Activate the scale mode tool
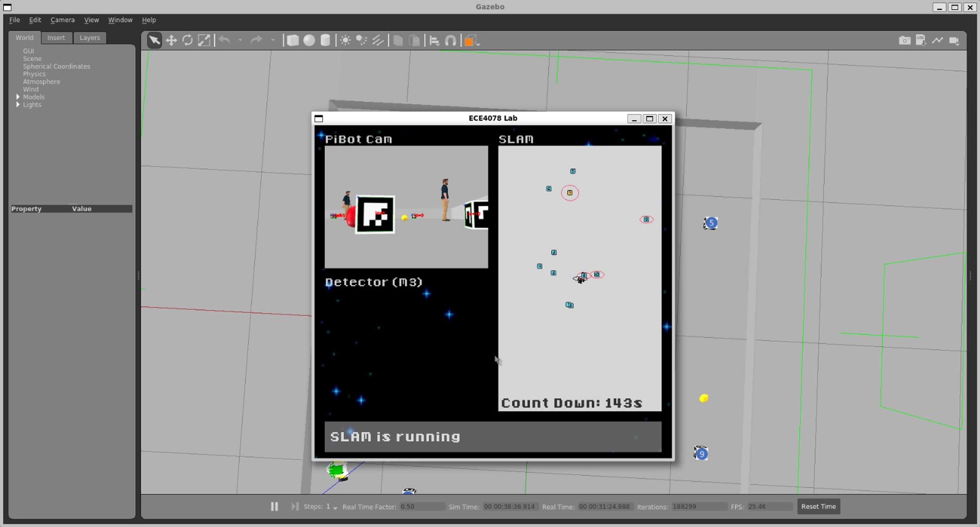Screen dimensions: 980x527 [x=204, y=40]
